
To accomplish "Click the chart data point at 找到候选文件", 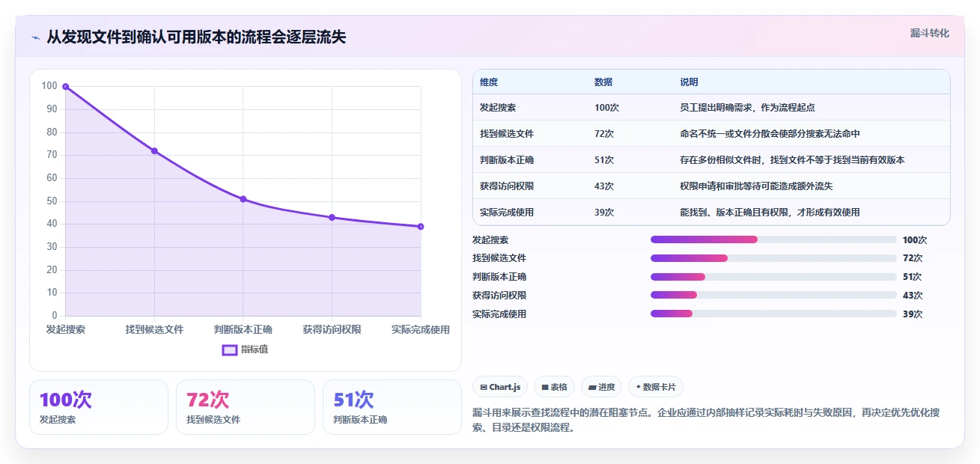I will (x=154, y=151).
